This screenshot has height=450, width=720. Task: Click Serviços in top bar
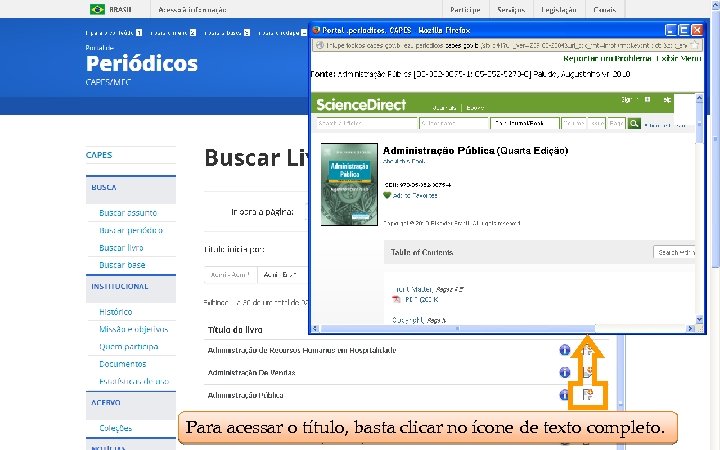[511, 10]
